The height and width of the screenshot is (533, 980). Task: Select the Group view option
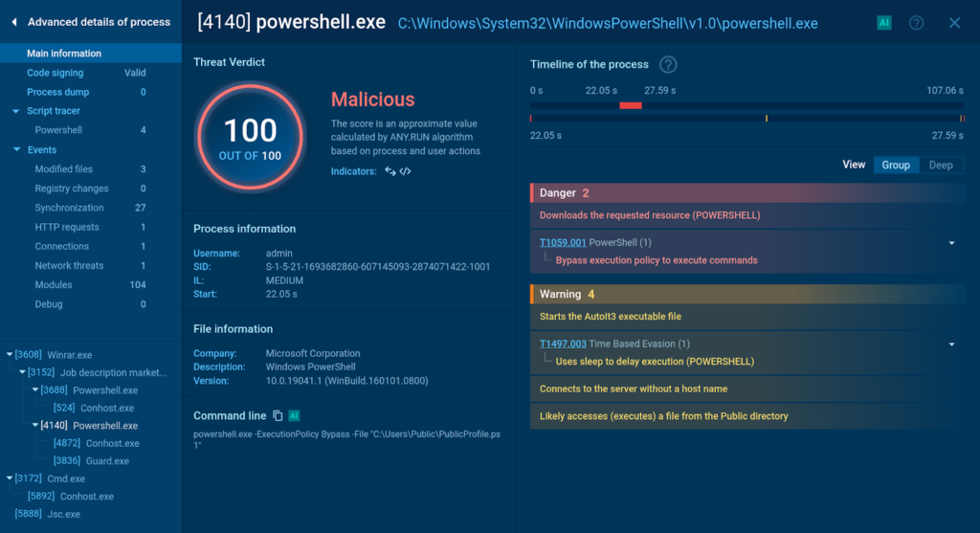point(896,165)
